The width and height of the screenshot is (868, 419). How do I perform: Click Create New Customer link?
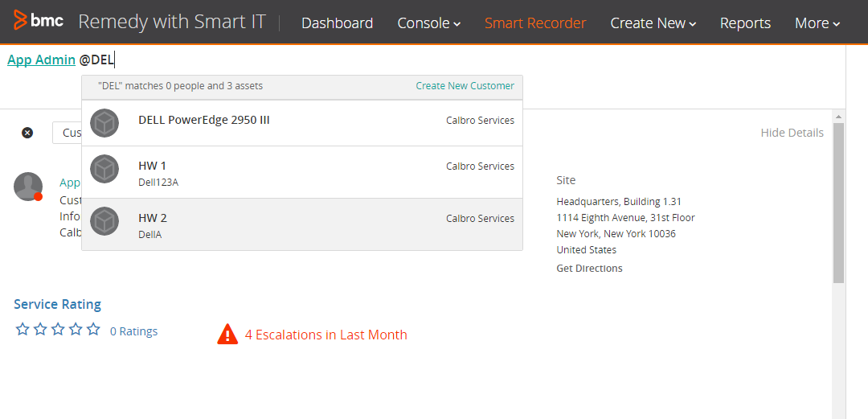click(x=465, y=86)
